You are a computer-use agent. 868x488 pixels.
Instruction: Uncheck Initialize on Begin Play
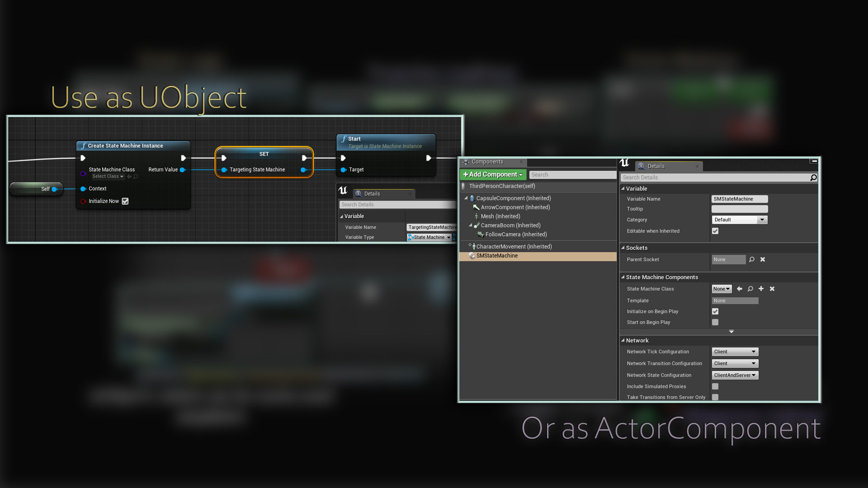(715, 311)
